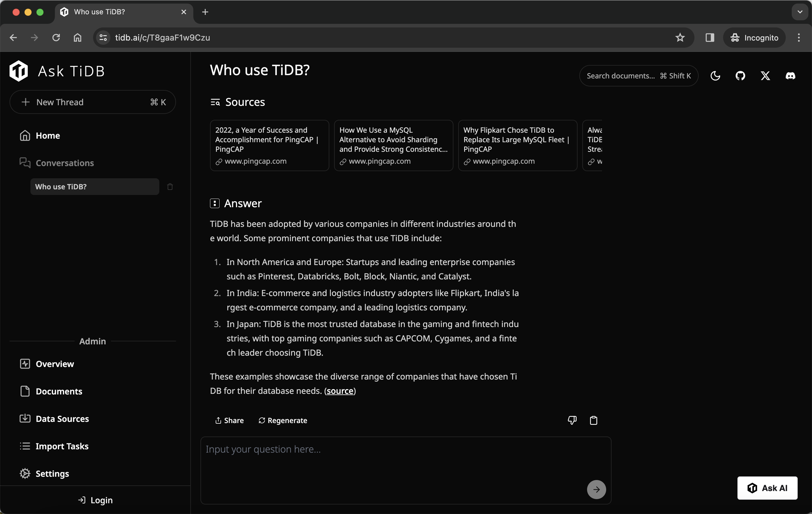Open the Search documents input
The width and height of the screenshot is (812, 514).
(x=639, y=75)
